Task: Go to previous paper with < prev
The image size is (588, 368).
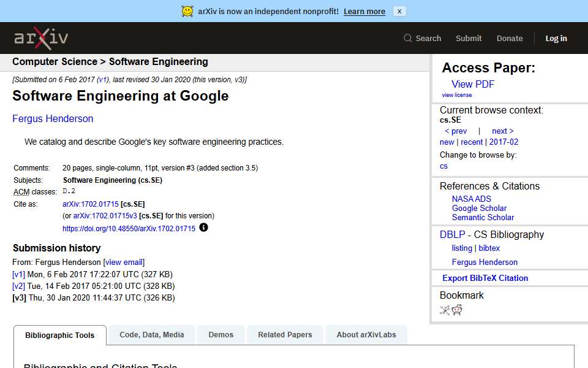Action: coord(456,131)
